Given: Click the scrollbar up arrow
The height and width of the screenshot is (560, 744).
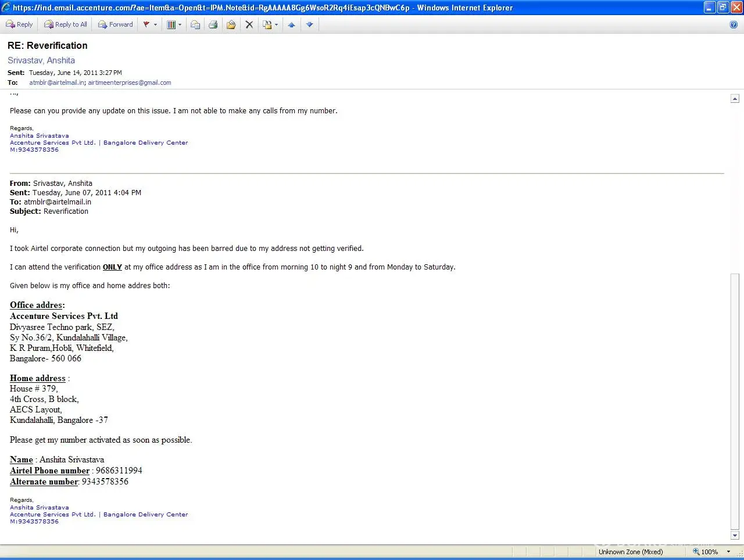Looking at the screenshot, I should [735, 99].
